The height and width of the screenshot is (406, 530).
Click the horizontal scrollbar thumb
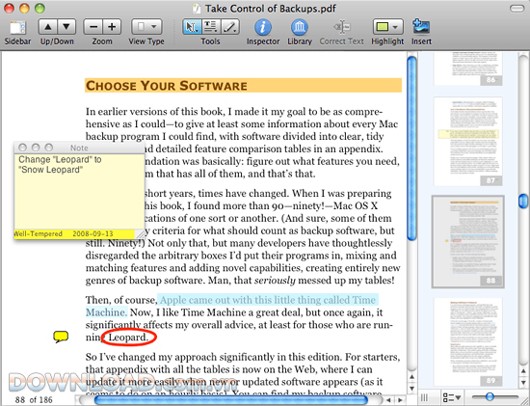click(231, 400)
